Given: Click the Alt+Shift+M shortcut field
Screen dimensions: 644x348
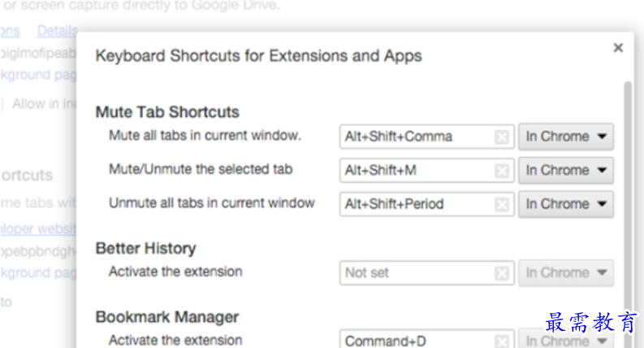Looking at the screenshot, I should [426, 170].
